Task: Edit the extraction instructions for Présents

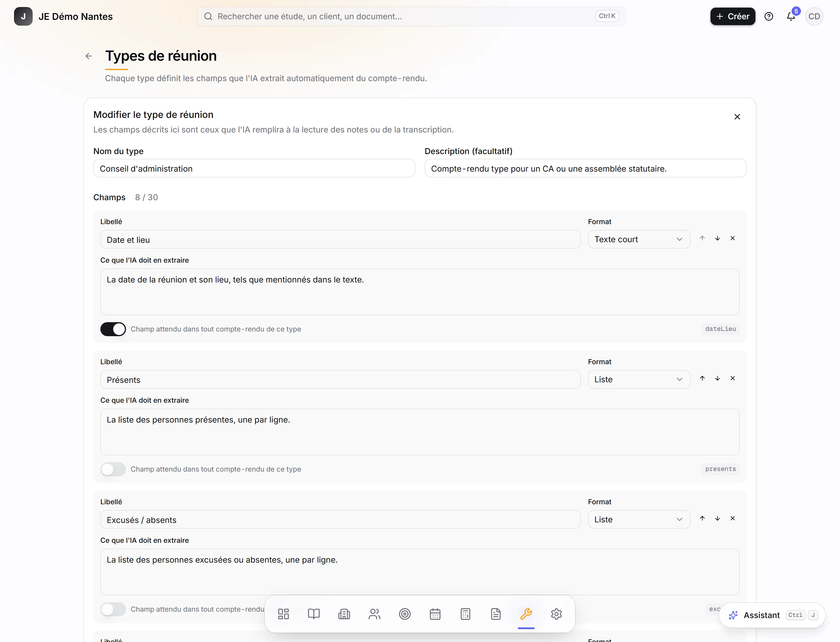Action: tap(420, 432)
